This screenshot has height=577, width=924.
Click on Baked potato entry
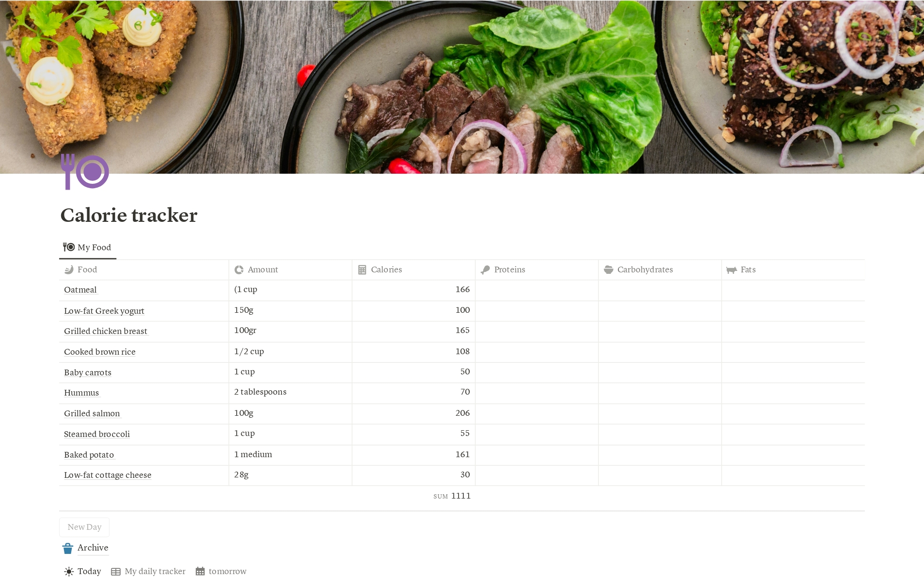click(89, 454)
